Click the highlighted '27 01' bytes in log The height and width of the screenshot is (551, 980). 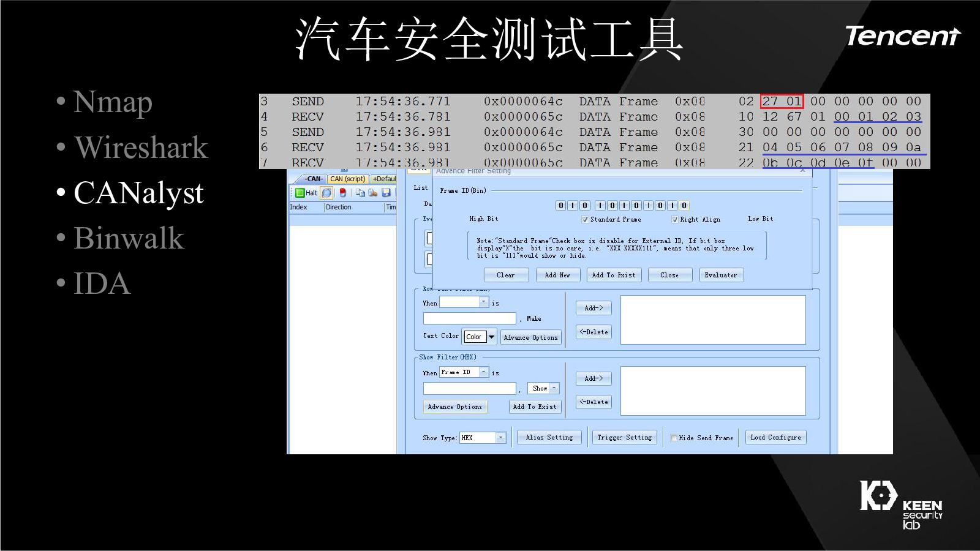pos(782,101)
